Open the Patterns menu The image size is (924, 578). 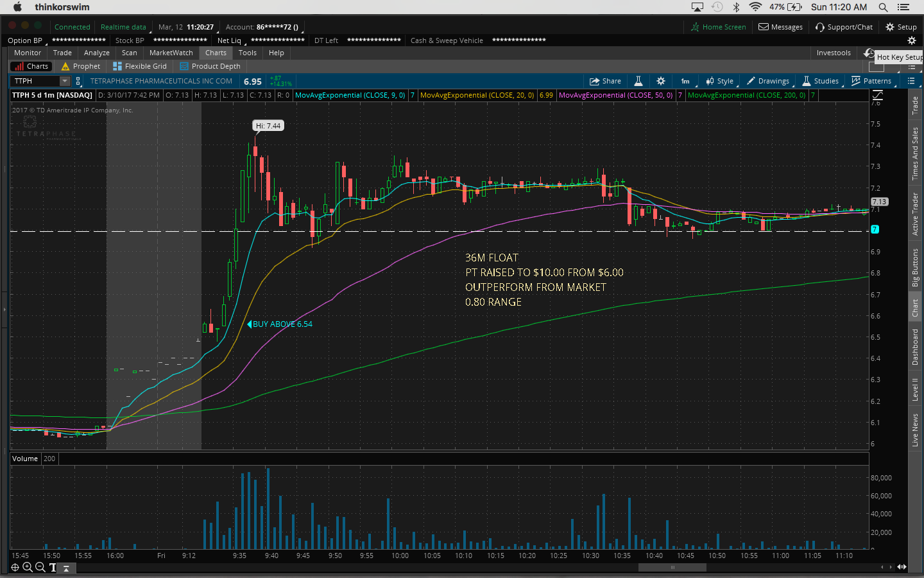click(871, 81)
